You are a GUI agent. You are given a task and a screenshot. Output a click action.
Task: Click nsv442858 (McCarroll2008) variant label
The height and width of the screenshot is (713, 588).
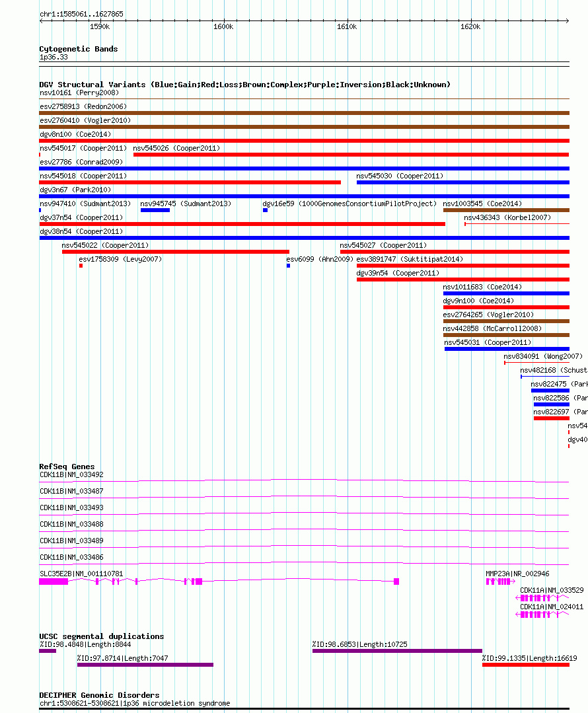click(x=492, y=329)
